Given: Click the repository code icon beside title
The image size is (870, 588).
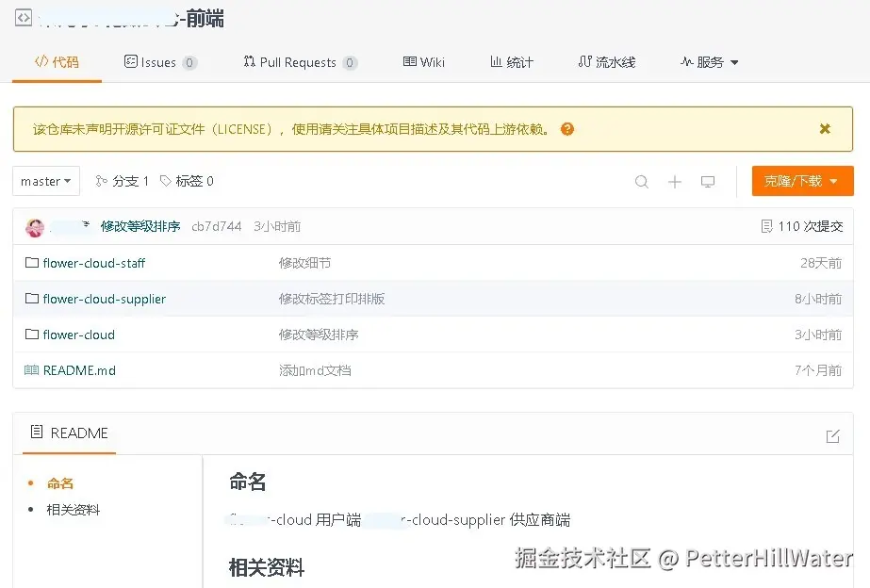Looking at the screenshot, I should point(24,18).
